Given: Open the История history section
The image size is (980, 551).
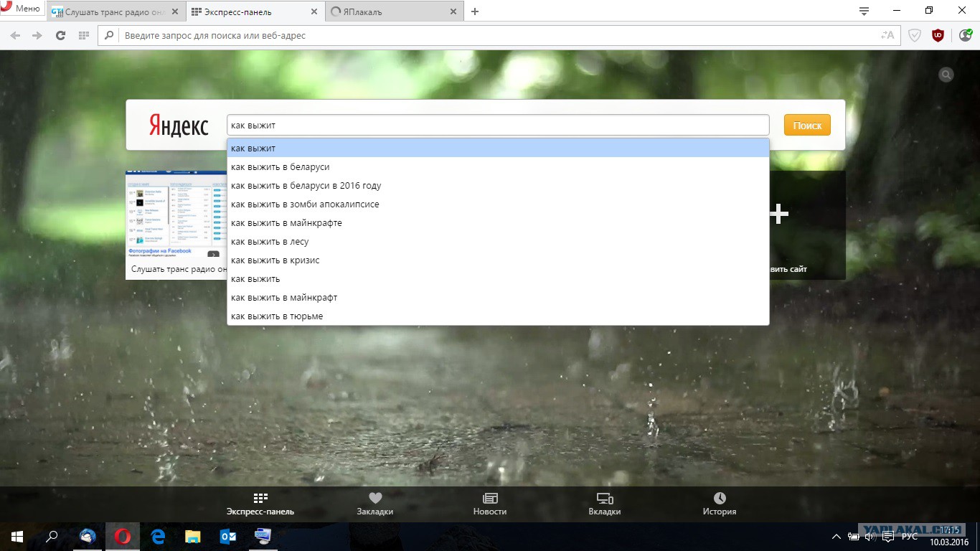Looking at the screenshot, I should point(720,504).
